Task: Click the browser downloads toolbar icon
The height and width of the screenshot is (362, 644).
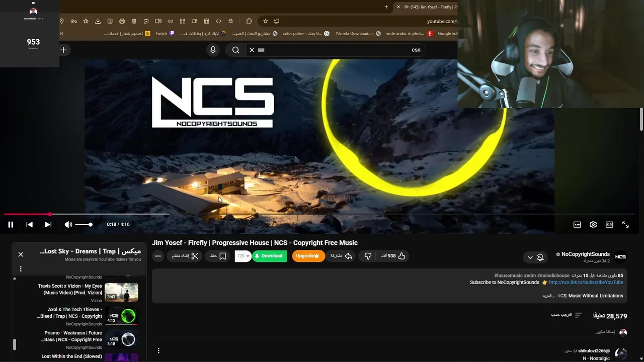Action: pos(98,21)
